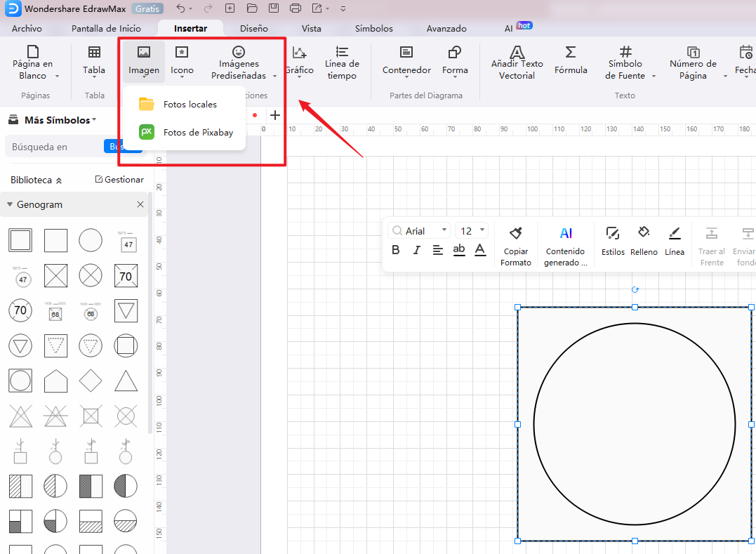Click Gestionar library link
Viewport: 756px width, 554px height.
(119, 180)
